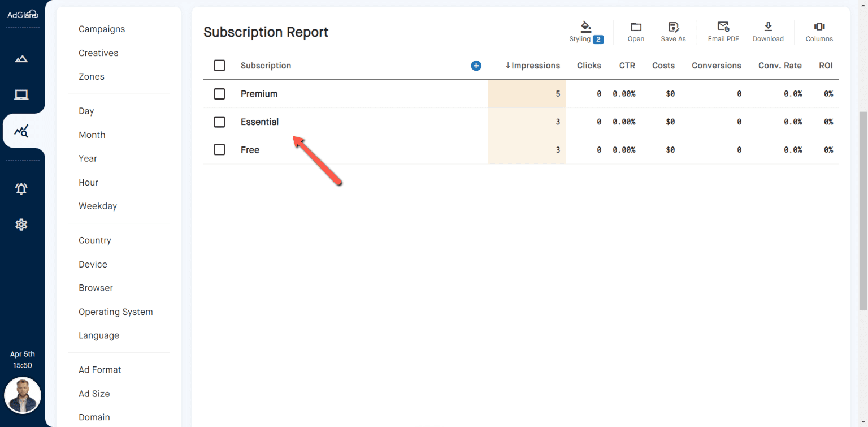Toggle Impressions sort order arrow

507,66
